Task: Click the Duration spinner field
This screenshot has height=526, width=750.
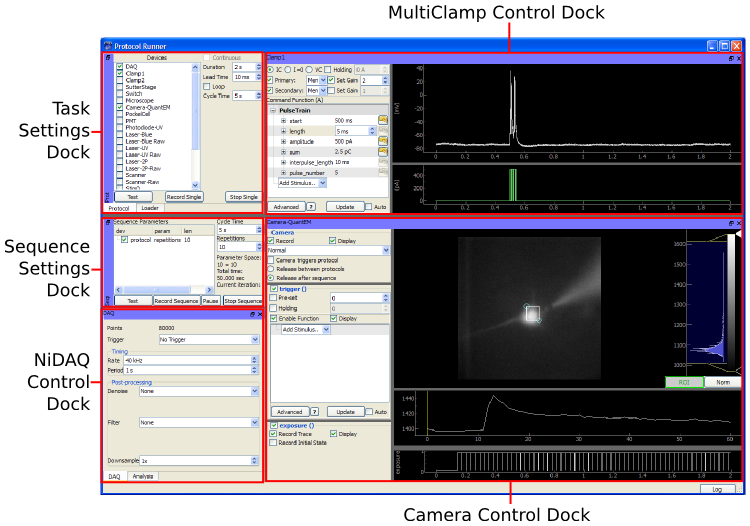Action: [x=244, y=67]
